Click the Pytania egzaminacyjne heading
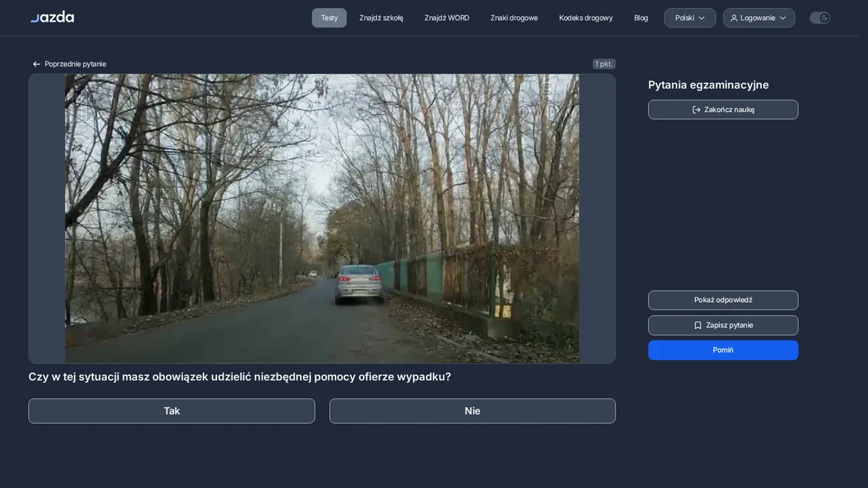 pos(708,85)
